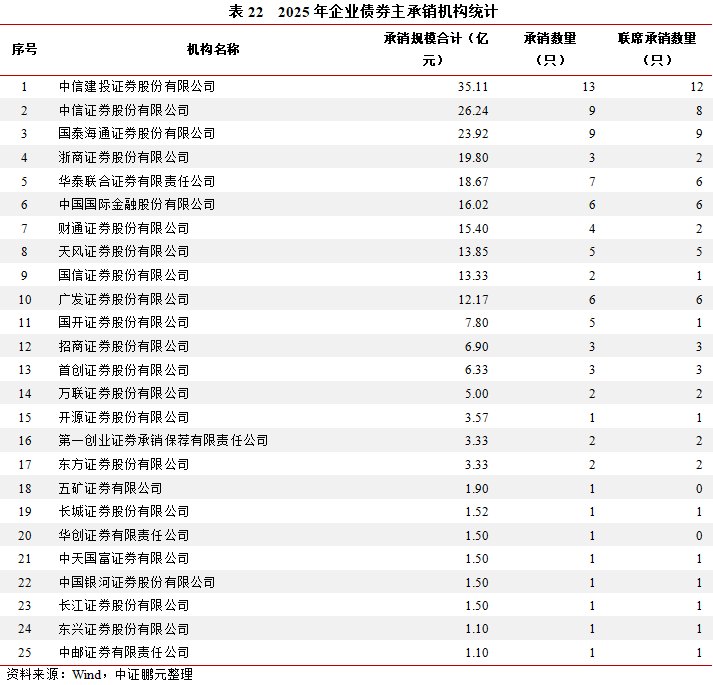Click the source note '资料来源：Wind，中证鹏元整理'
The image size is (713, 685).
[99, 674]
